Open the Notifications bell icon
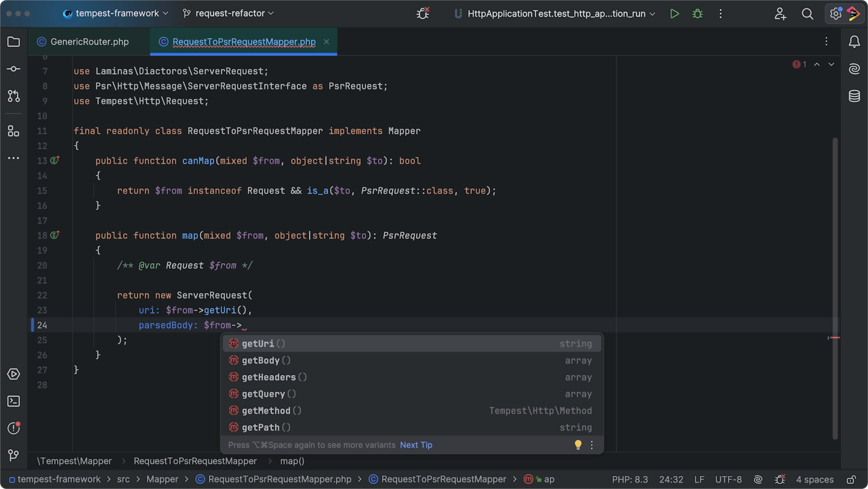This screenshot has width=868, height=489. (854, 42)
